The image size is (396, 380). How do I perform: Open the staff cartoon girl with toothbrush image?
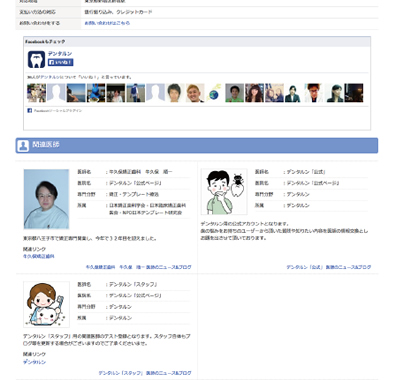[x=46, y=304]
